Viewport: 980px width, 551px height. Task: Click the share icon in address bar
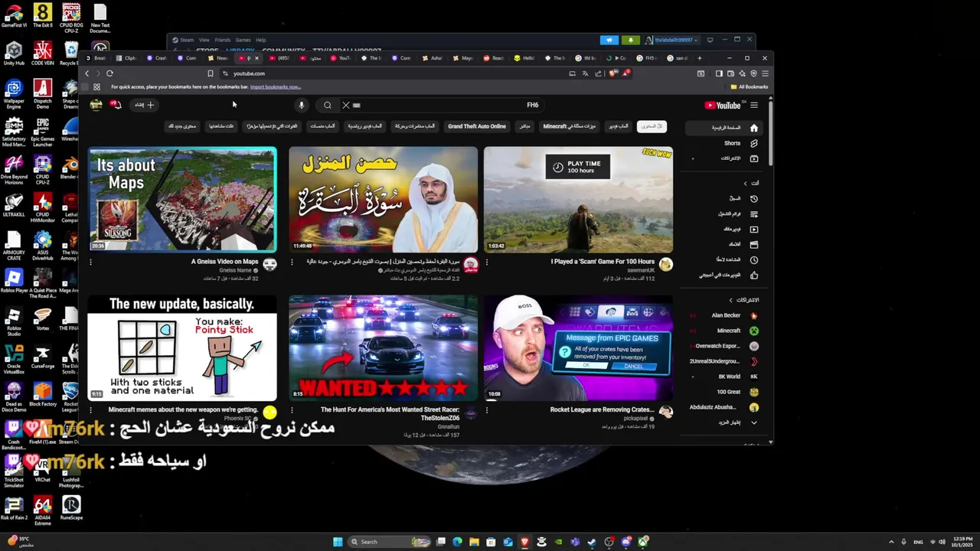598,73
